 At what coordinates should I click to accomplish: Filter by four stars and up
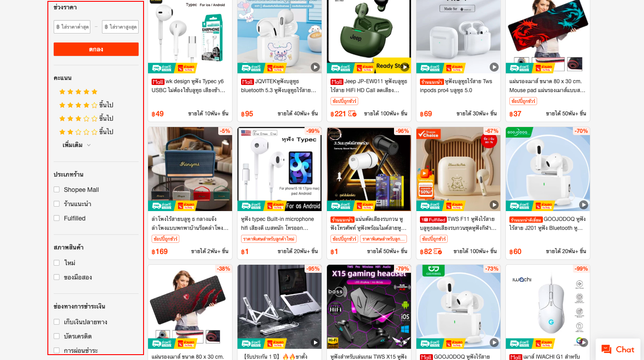86,105
